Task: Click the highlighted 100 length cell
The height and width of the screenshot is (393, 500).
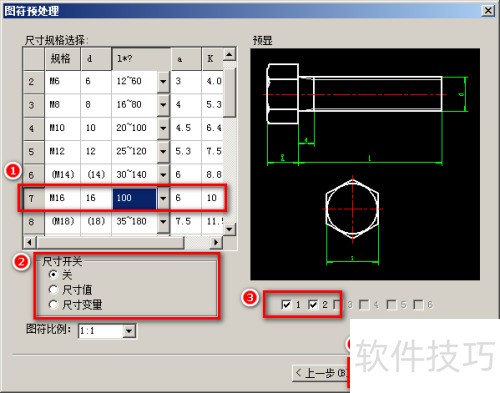Action: (x=134, y=198)
